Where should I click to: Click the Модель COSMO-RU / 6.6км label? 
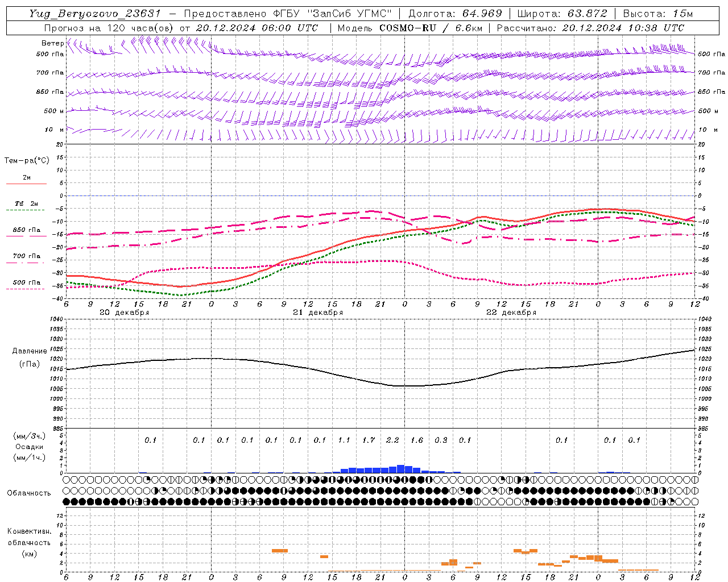[409, 28]
